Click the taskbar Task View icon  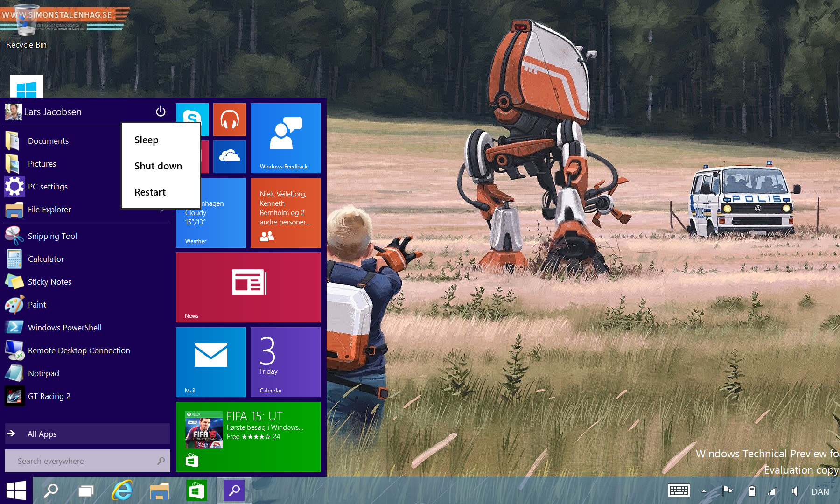pyautogui.click(x=86, y=490)
